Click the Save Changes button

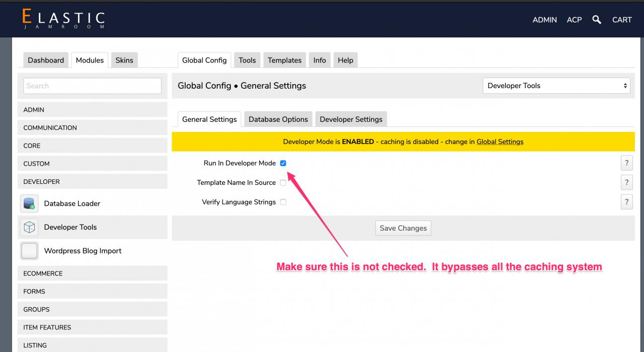click(x=403, y=228)
